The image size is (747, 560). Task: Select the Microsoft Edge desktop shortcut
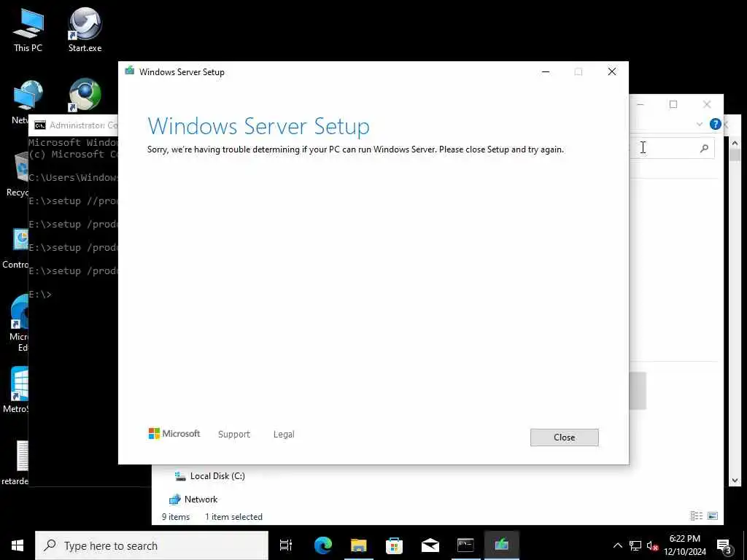[20, 323]
